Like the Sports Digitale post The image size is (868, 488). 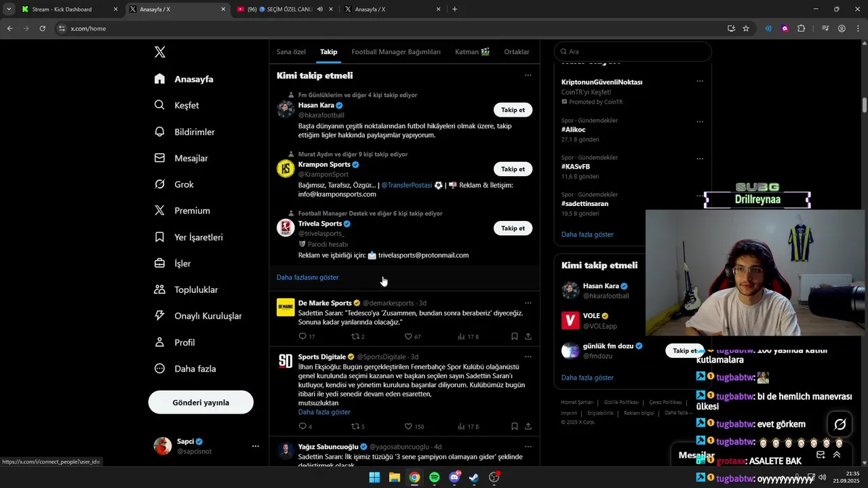[408, 426]
